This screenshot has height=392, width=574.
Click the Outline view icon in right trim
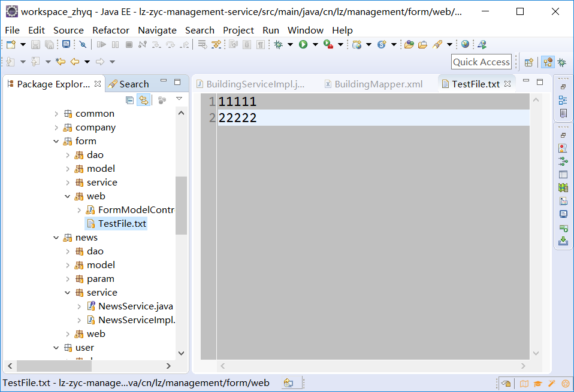(563, 100)
